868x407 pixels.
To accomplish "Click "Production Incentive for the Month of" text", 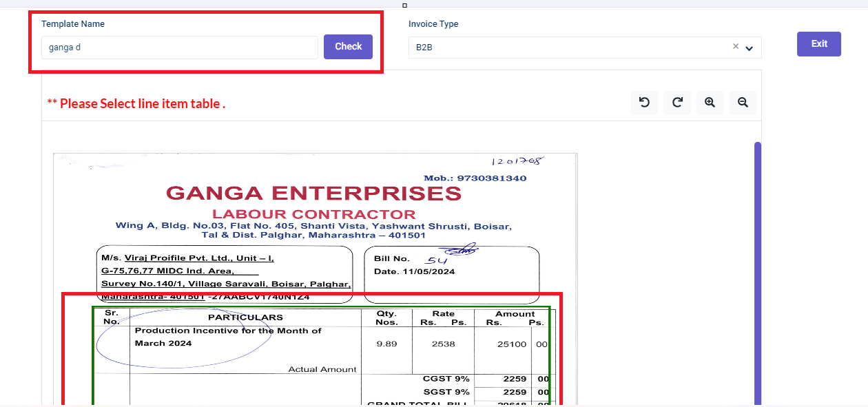I will pos(228,331).
